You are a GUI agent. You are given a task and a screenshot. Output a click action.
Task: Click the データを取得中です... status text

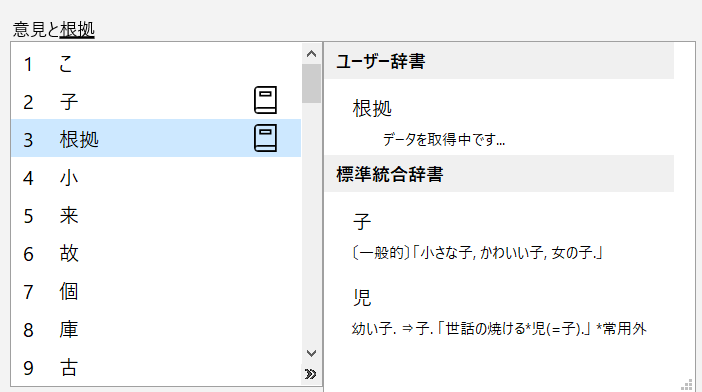click(444, 140)
